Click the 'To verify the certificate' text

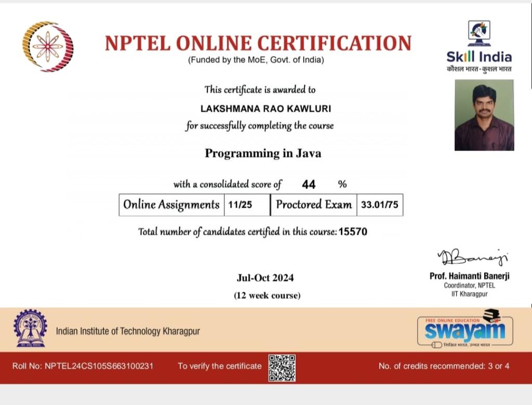point(219,366)
